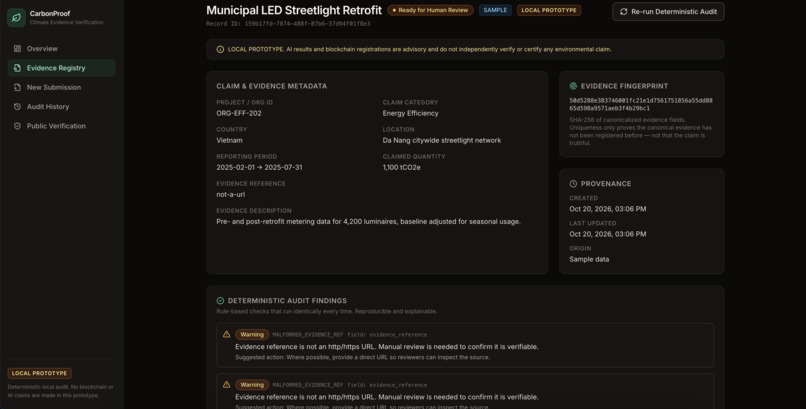
Task: Click the Rule-based checks subtitle text
Action: [x=326, y=312]
